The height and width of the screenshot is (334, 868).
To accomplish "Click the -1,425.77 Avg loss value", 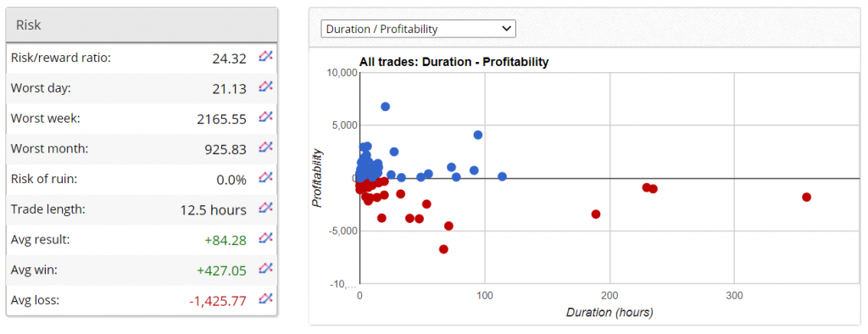I will point(217,301).
